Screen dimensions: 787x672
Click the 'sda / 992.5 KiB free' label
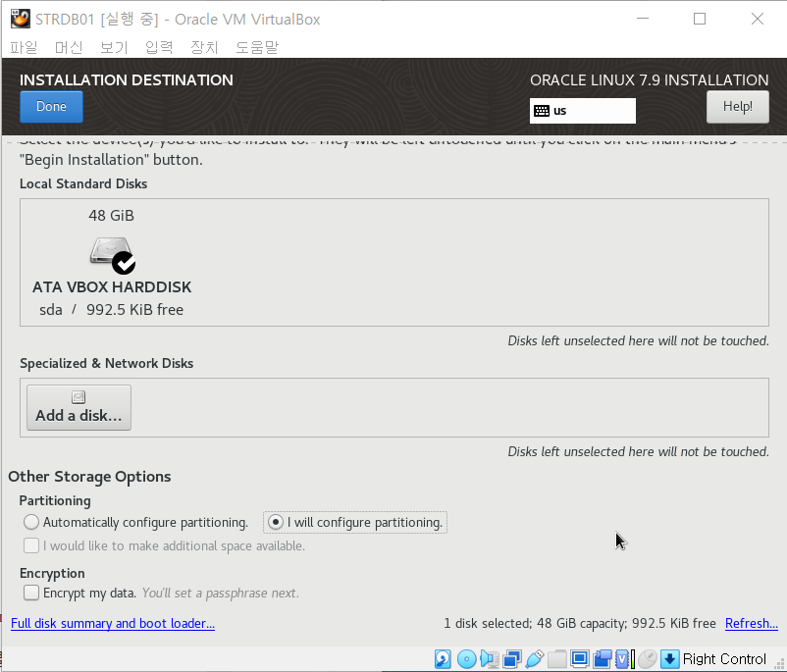coord(112,310)
